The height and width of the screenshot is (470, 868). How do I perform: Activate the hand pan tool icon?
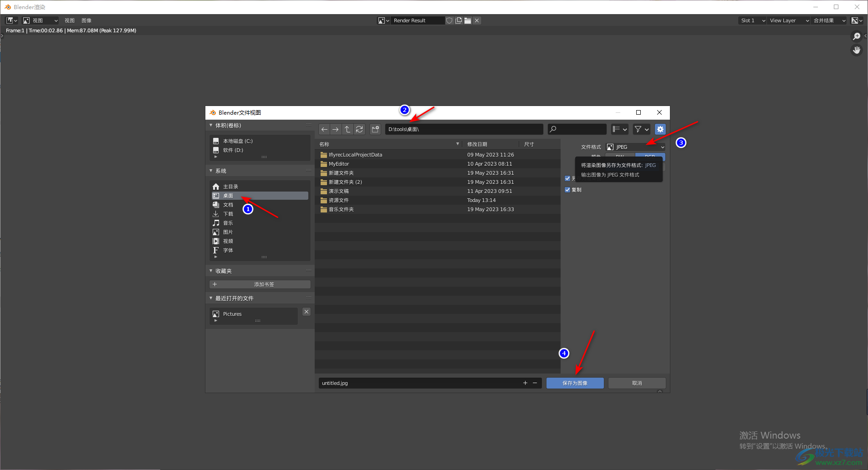click(x=857, y=50)
